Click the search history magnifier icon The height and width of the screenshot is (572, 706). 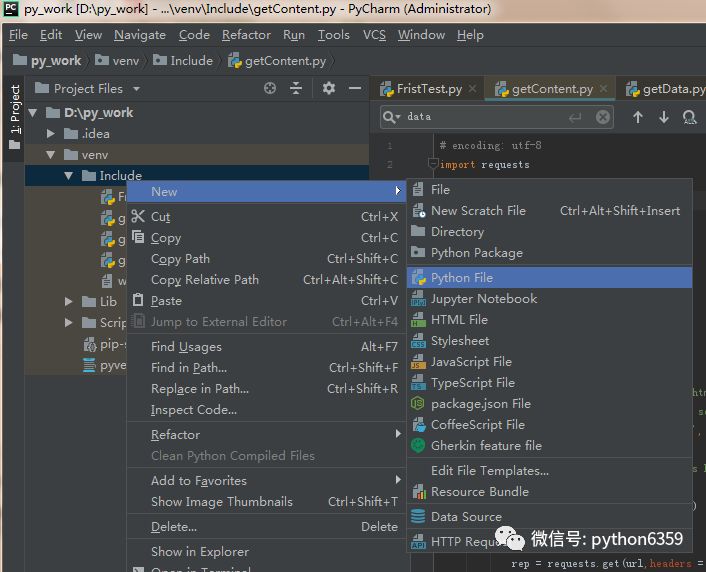click(x=391, y=117)
